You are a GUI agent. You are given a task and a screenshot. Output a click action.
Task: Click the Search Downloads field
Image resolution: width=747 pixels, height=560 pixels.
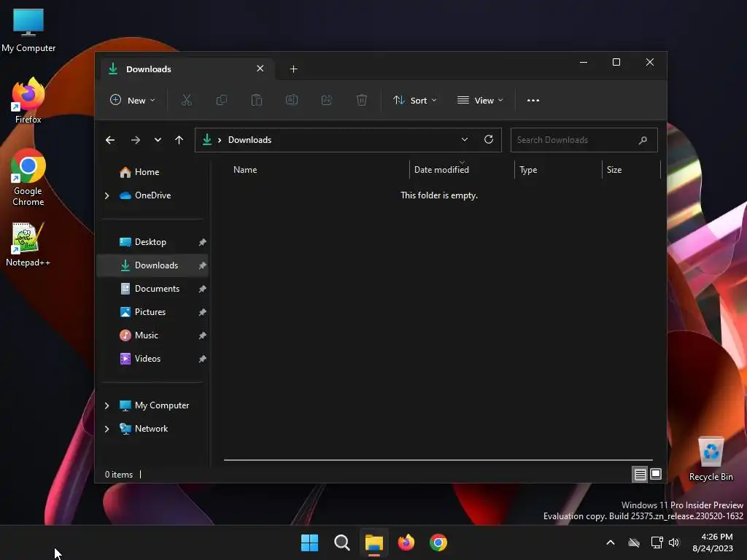click(584, 140)
